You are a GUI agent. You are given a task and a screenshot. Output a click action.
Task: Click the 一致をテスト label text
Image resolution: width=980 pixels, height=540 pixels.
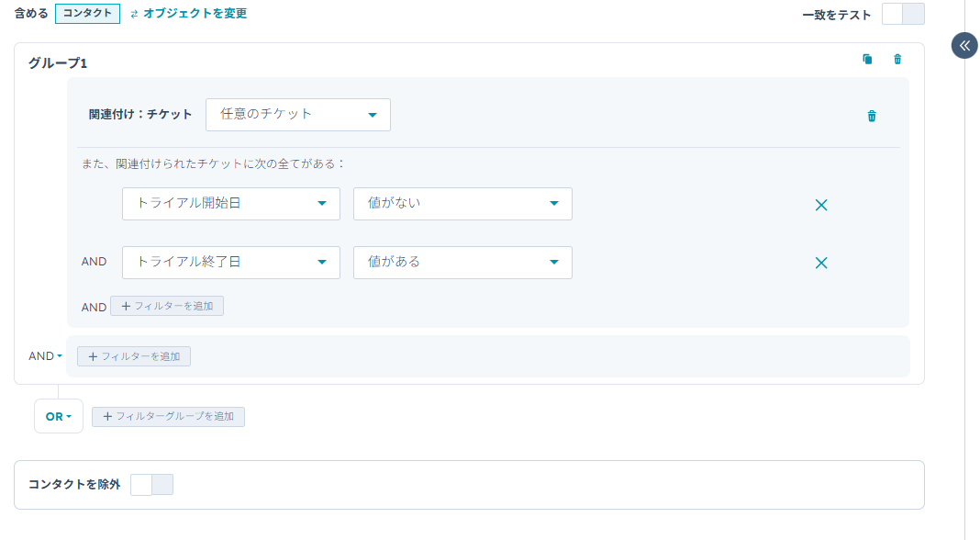836,15
